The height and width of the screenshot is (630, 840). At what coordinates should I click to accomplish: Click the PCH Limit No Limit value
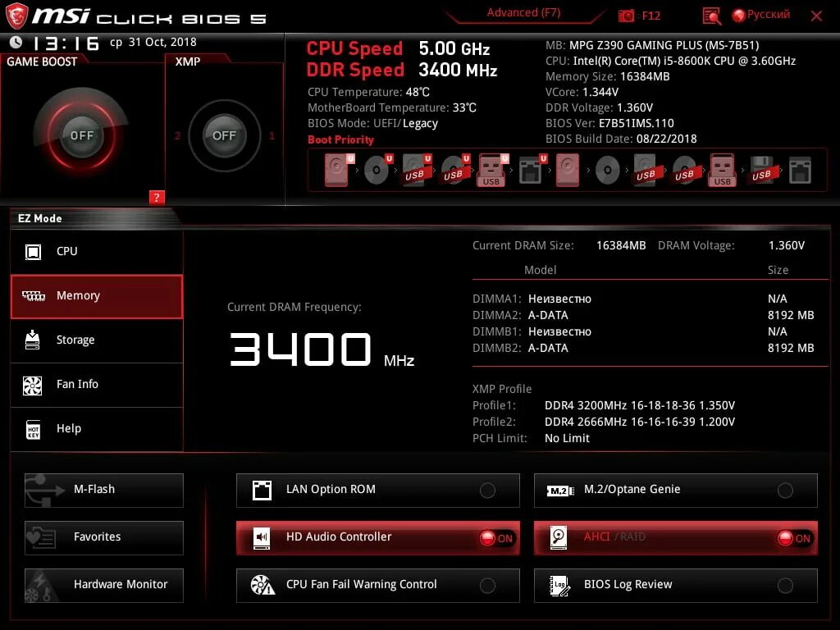[567, 438]
